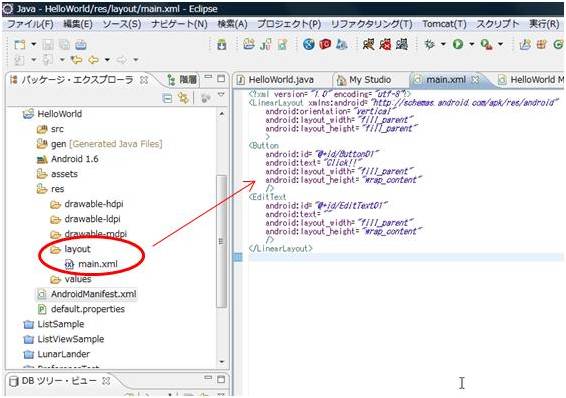Viewport: 566px width, 398px height.
Task: Click the New wizard toolbar icon
Action: (19, 45)
